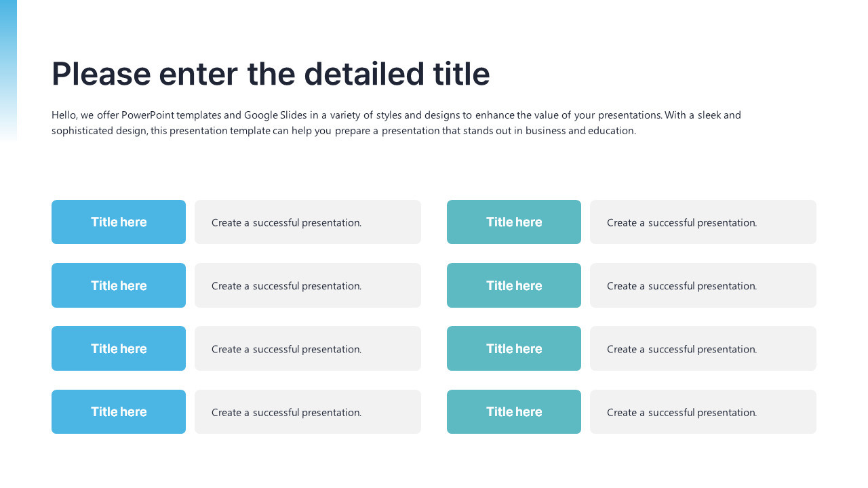Select the second blue "Title here" box
This screenshot has width=868, height=488.
(x=119, y=285)
